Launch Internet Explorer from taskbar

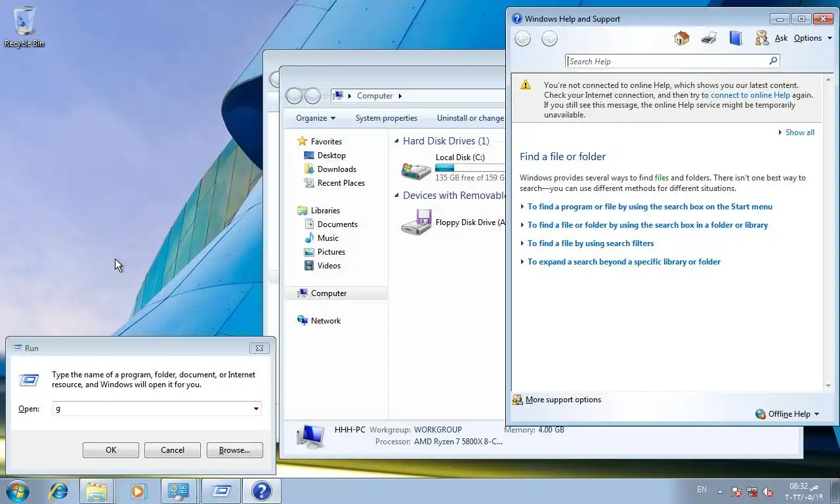coord(59,491)
